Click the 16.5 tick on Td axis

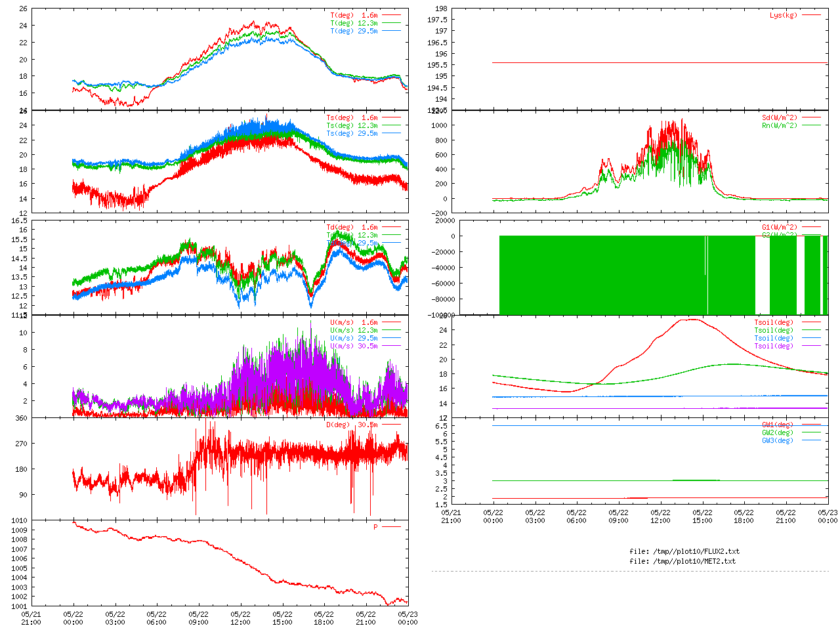[20, 221]
